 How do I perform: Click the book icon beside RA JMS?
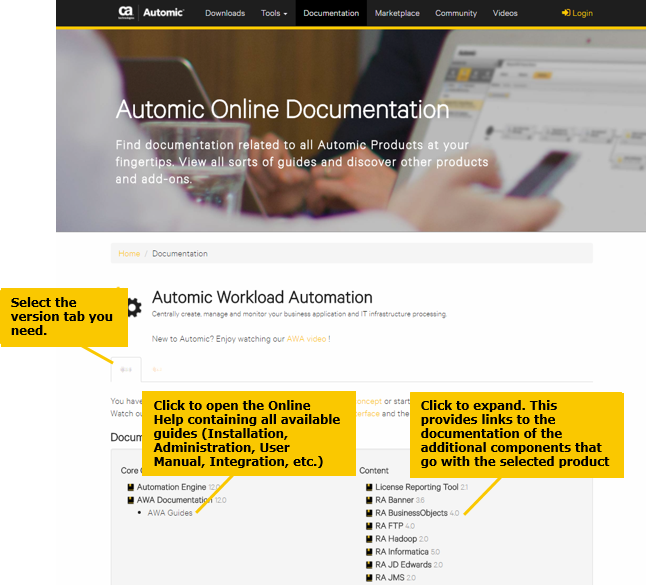point(370,577)
